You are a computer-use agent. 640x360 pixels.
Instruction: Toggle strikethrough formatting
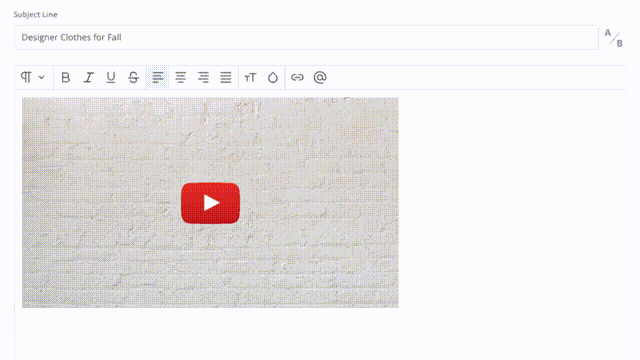coord(133,77)
